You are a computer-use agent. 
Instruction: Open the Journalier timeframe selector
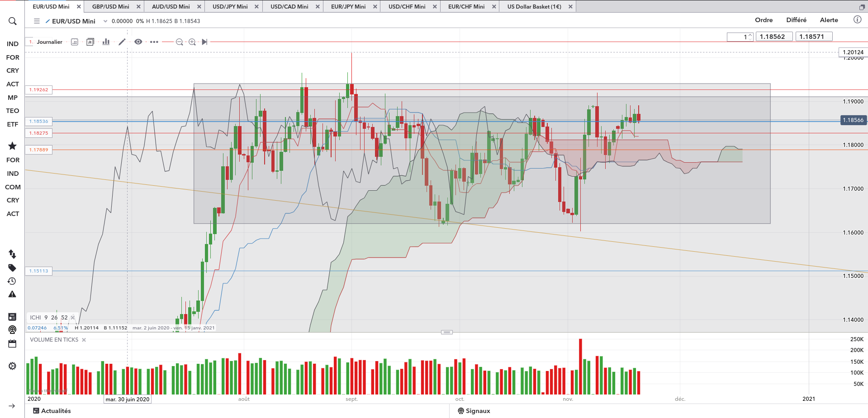(x=49, y=42)
